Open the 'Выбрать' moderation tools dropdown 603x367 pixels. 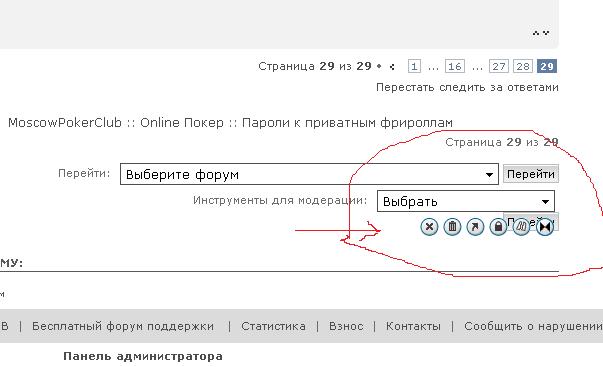coord(466,201)
